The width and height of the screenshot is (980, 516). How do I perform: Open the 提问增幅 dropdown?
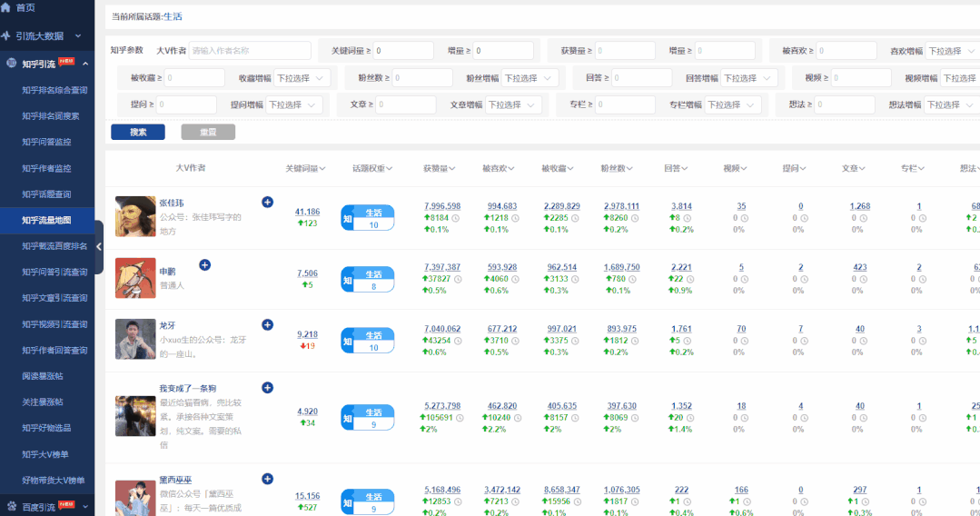pyautogui.click(x=293, y=104)
